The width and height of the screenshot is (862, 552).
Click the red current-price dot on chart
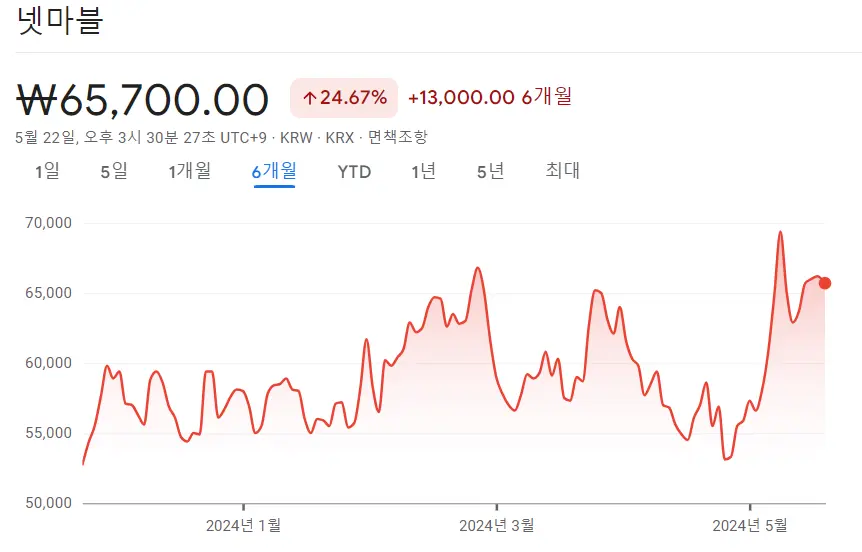(x=825, y=283)
